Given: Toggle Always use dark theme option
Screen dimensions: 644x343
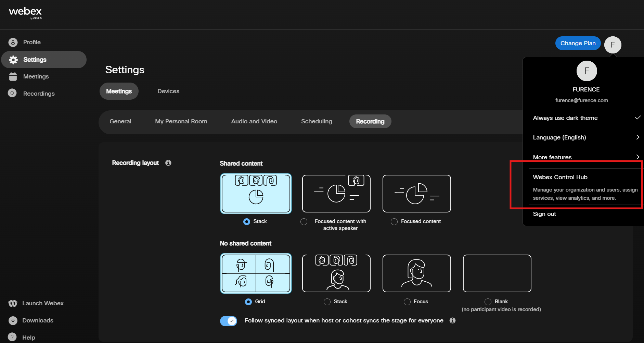Looking at the screenshot, I should [586, 118].
